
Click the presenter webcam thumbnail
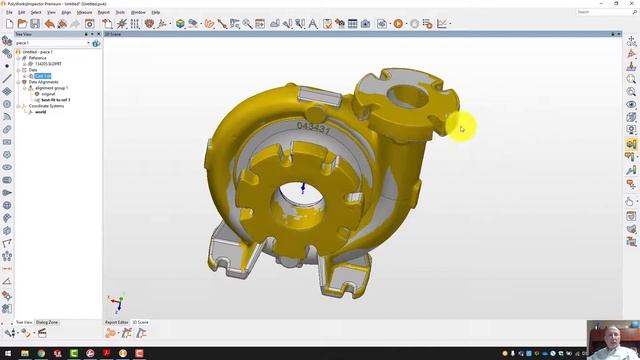613,340
